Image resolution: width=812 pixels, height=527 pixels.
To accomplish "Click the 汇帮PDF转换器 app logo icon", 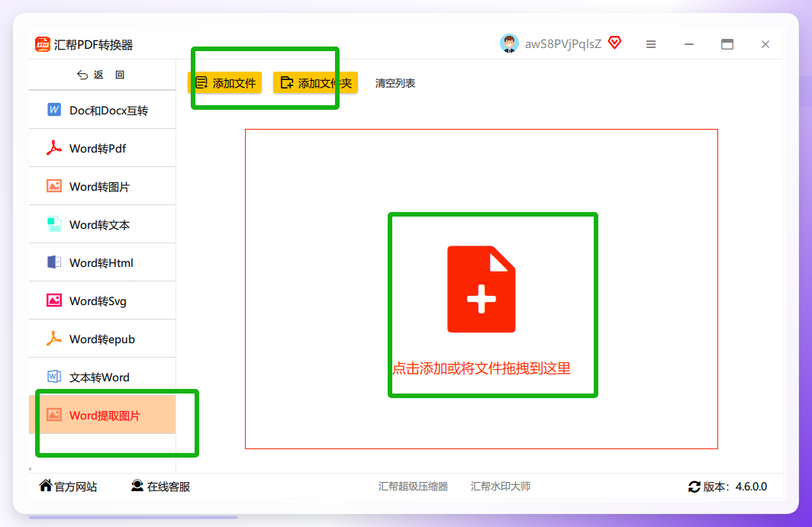I will [x=43, y=44].
